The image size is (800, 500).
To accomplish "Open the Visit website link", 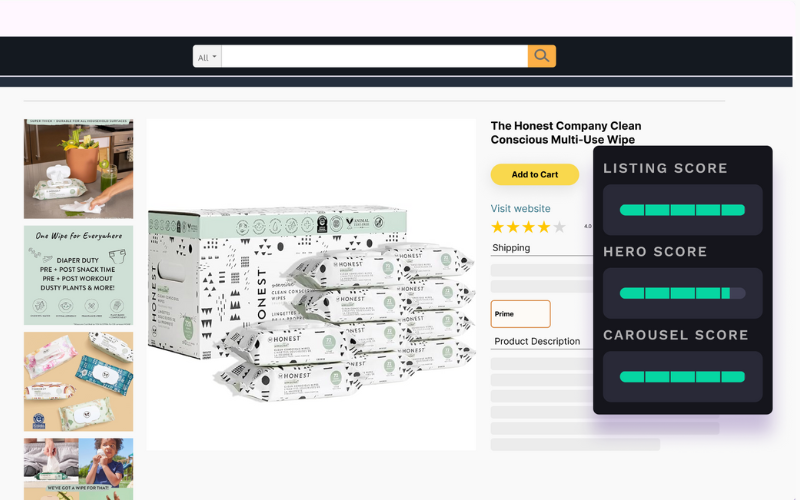I will pyautogui.click(x=520, y=208).
